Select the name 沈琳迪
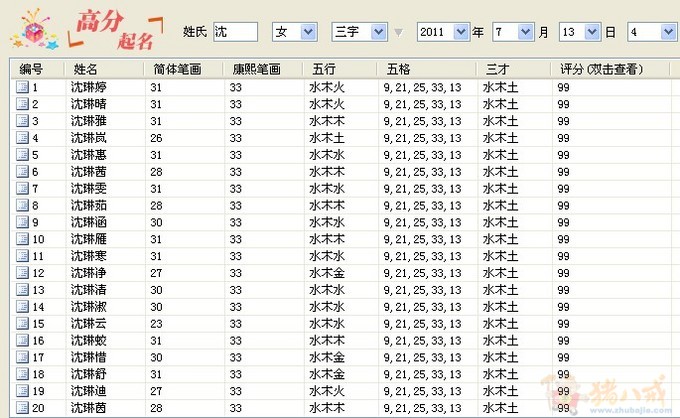The image size is (680, 418). [x=88, y=391]
